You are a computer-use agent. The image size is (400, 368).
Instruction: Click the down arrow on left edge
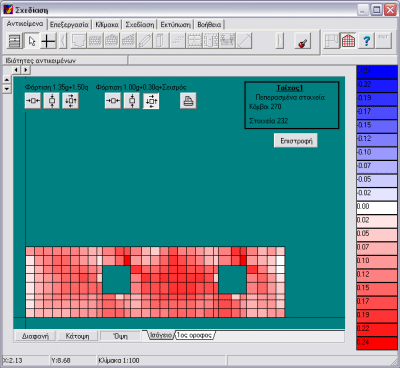pyautogui.click(x=7, y=89)
